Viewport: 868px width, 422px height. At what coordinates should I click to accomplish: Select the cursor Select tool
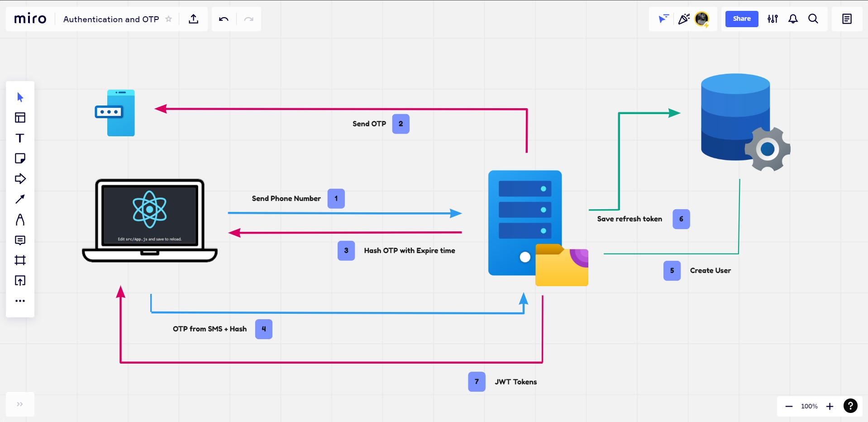pyautogui.click(x=20, y=97)
